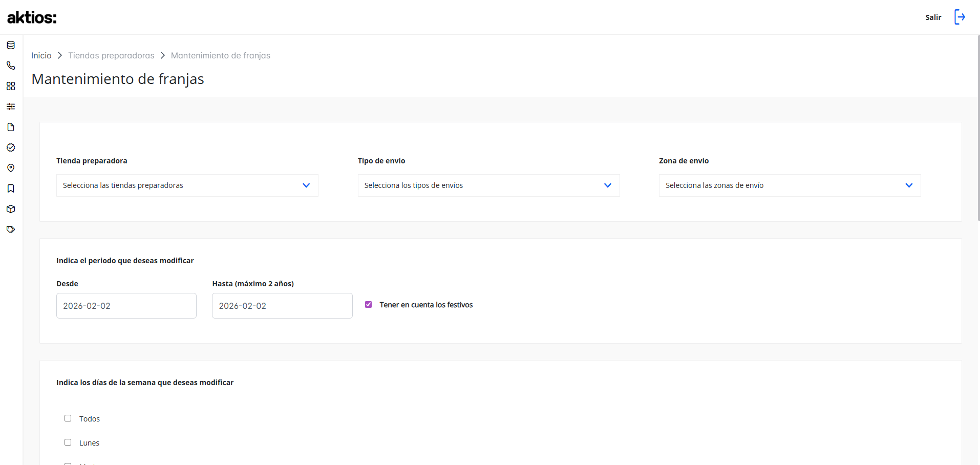Image resolution: width=980 pixels, height=465 pixels.
Task: Open the four-squares grid sidebar icon
Action: pos(11,86)
